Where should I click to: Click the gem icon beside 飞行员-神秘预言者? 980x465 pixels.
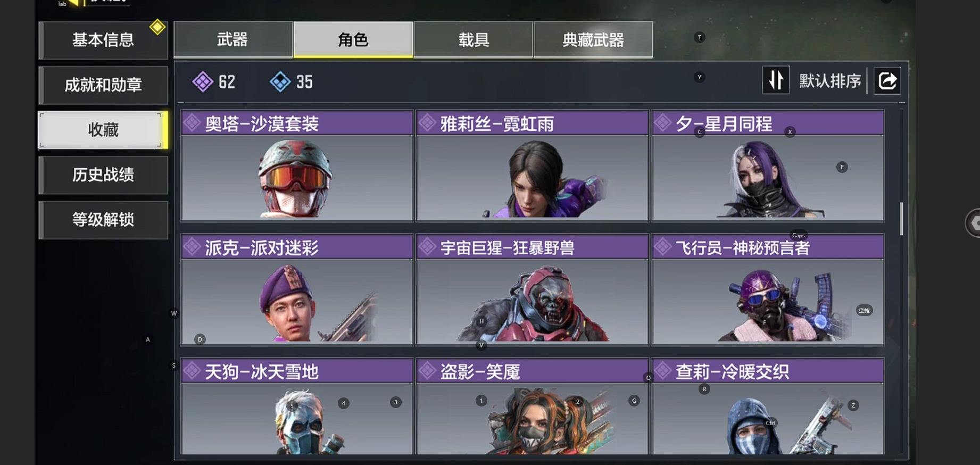pos(662,247)
